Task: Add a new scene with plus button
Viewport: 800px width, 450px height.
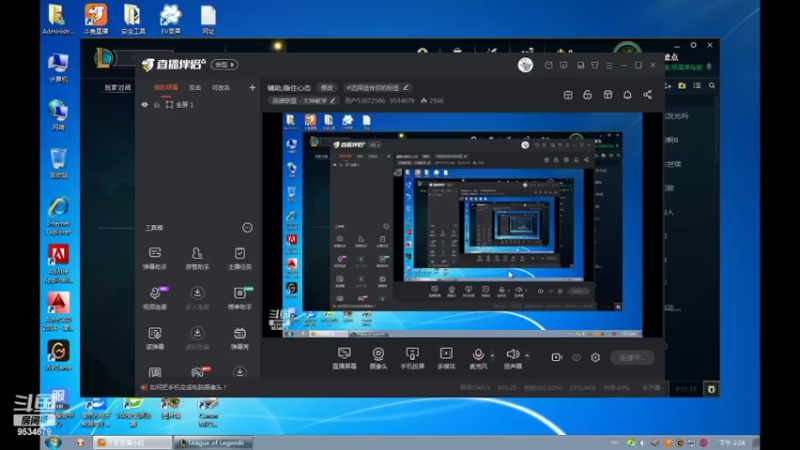Action: [252, 88]
